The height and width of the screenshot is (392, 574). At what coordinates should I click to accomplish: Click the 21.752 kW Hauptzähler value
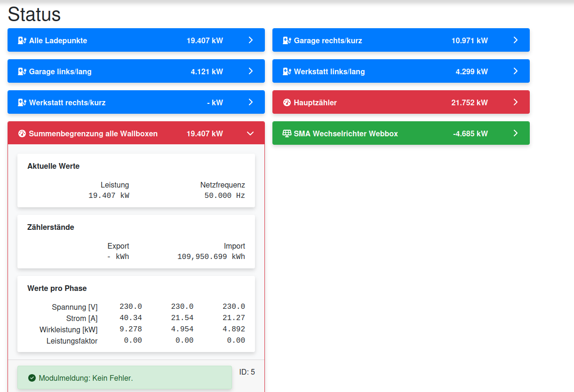pyautogui.click(x=470, y=102)
